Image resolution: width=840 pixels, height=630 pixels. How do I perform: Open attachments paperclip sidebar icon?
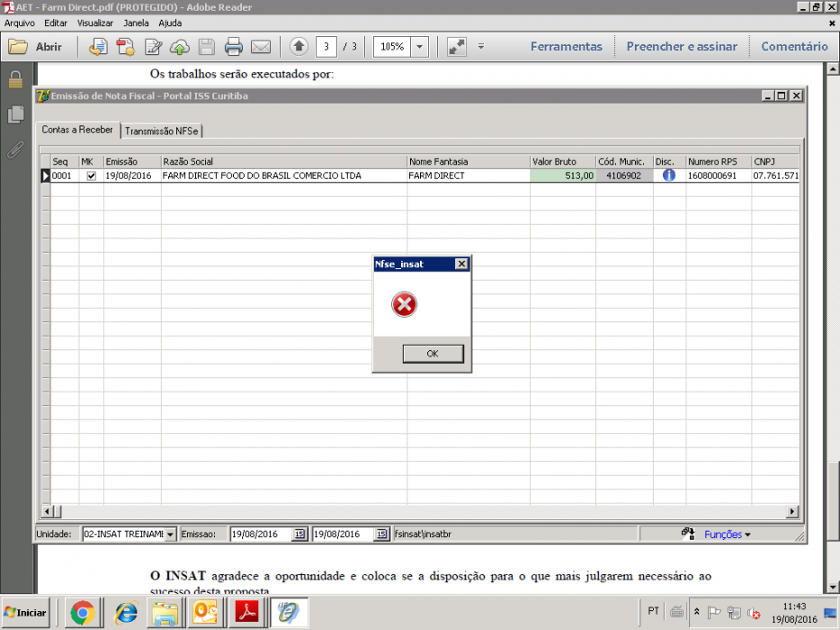(15, 149)
